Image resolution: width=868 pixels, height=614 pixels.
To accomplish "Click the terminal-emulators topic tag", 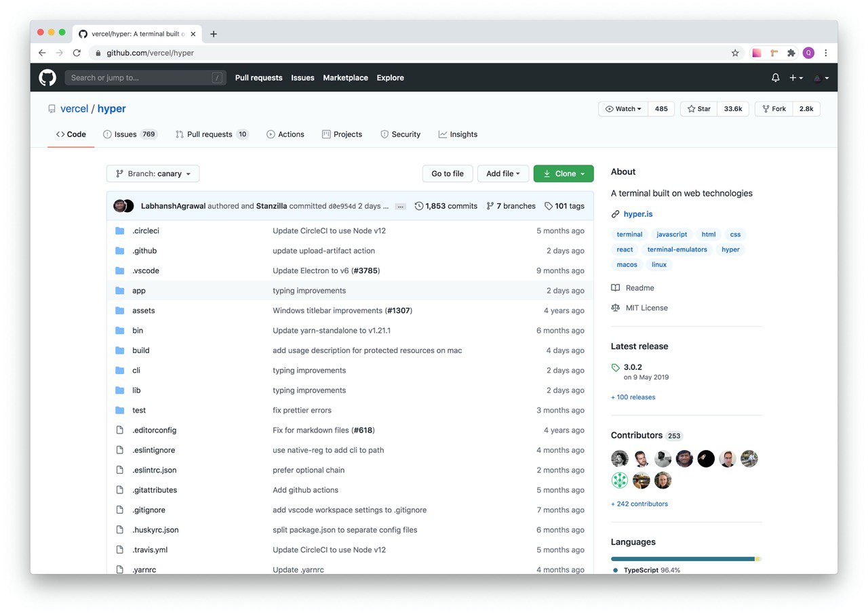I will pyautogui.click(x=677, y=250).
